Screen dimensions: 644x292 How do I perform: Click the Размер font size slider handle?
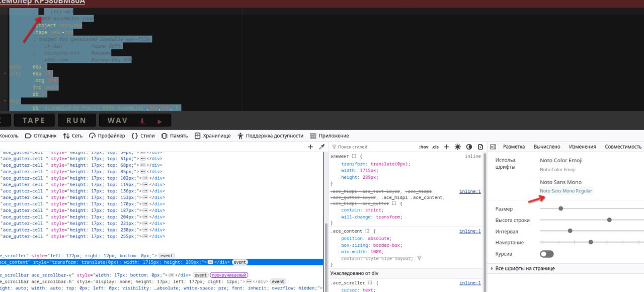pos(560,208)
